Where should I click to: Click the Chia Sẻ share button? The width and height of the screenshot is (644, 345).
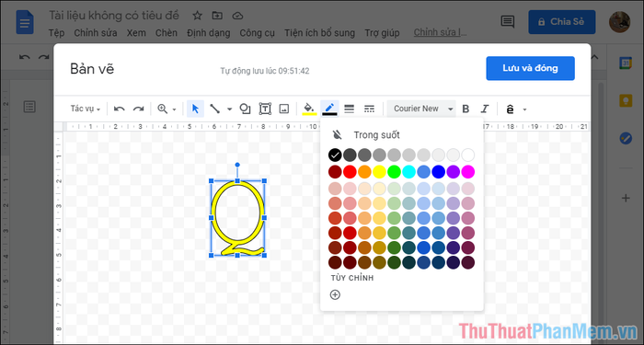(x=562, y=22)
